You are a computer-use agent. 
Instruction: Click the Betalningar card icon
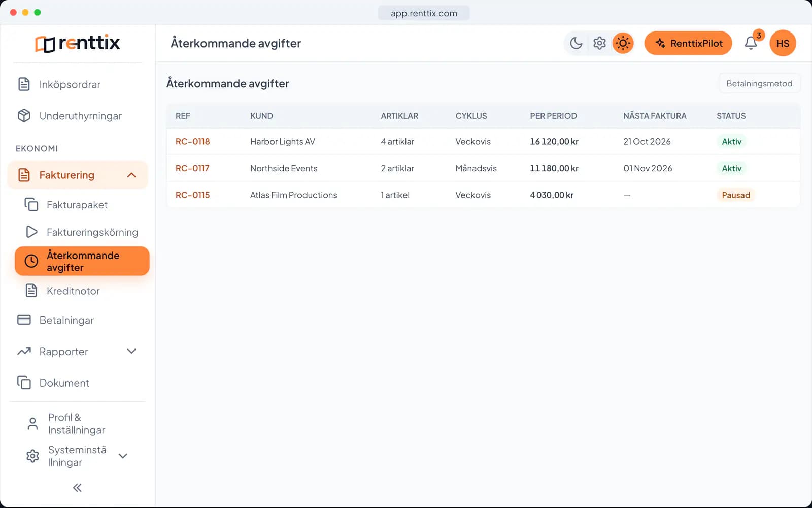24,320
